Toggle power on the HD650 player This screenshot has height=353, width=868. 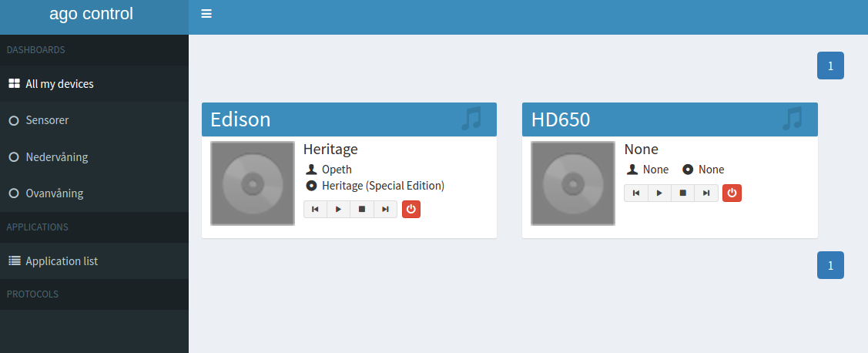point(732,193)
